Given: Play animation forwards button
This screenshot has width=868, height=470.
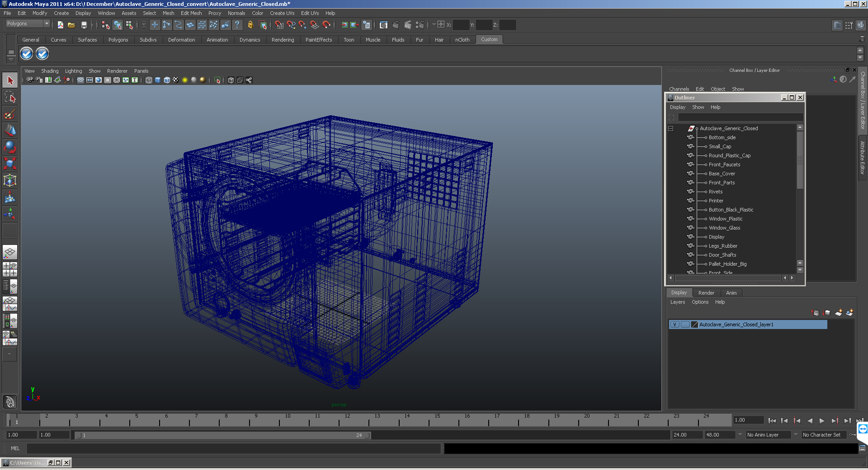Looking at the screenshot, I should click(x=822, y=421).
